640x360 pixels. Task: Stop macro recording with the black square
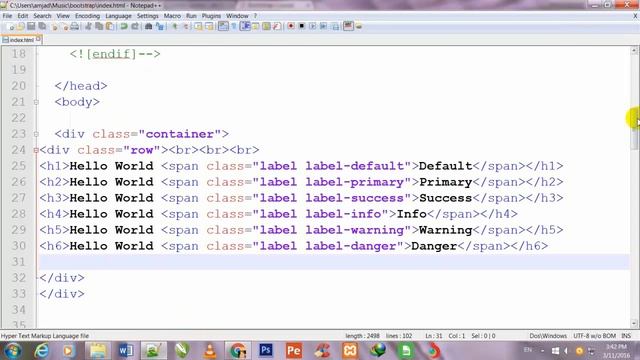coord(302,27)
